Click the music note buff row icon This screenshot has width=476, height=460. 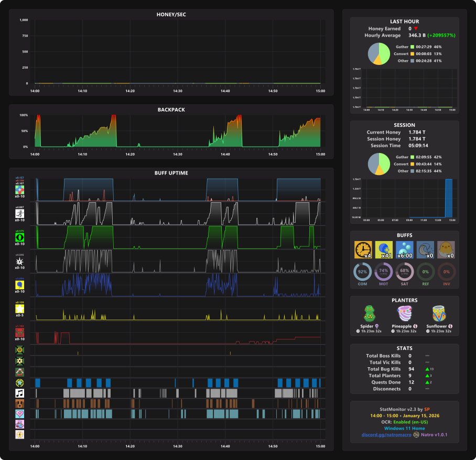(20, 393)
